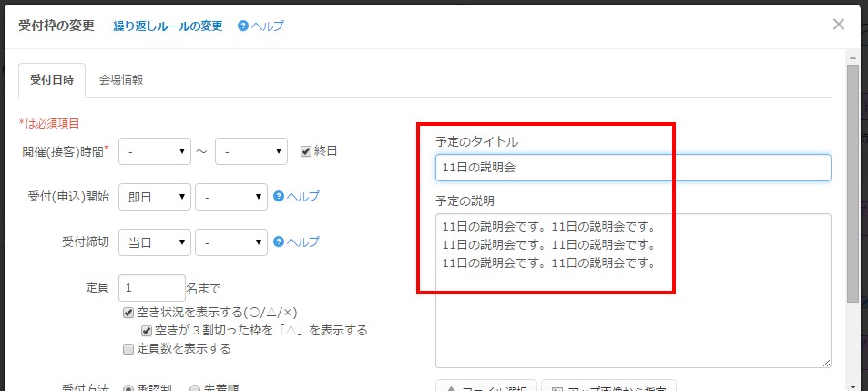868x391 pixels.
Task: Click the 繰り返しルールの変更 link
Action: coord(168,26)
